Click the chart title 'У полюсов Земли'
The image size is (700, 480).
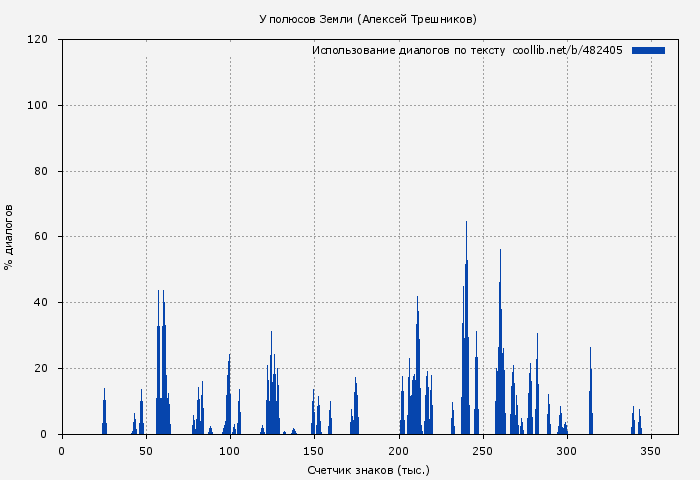(367, 19)
